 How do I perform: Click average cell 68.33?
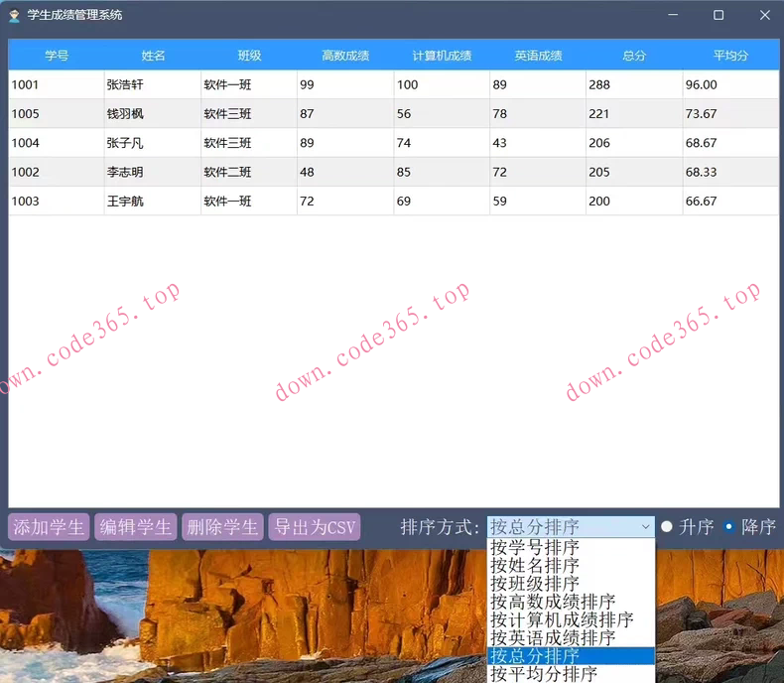tap(730, 172)
